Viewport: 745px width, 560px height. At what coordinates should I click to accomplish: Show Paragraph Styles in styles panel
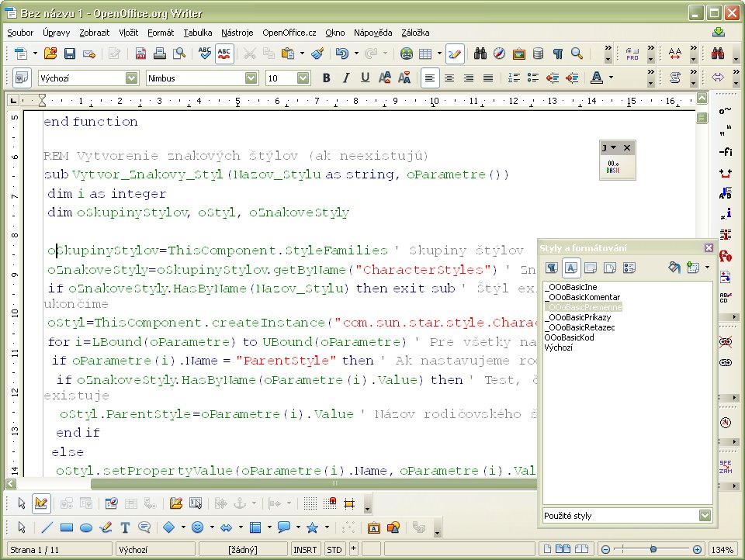551,268
